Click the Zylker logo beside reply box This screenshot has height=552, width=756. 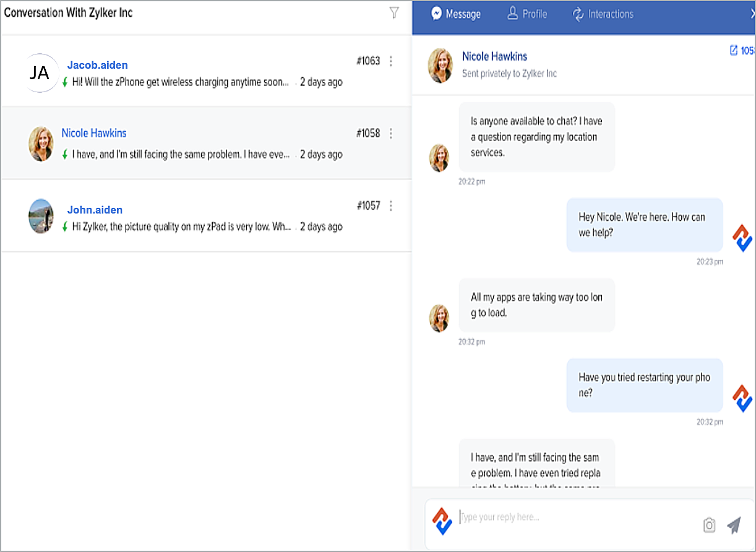442,521
